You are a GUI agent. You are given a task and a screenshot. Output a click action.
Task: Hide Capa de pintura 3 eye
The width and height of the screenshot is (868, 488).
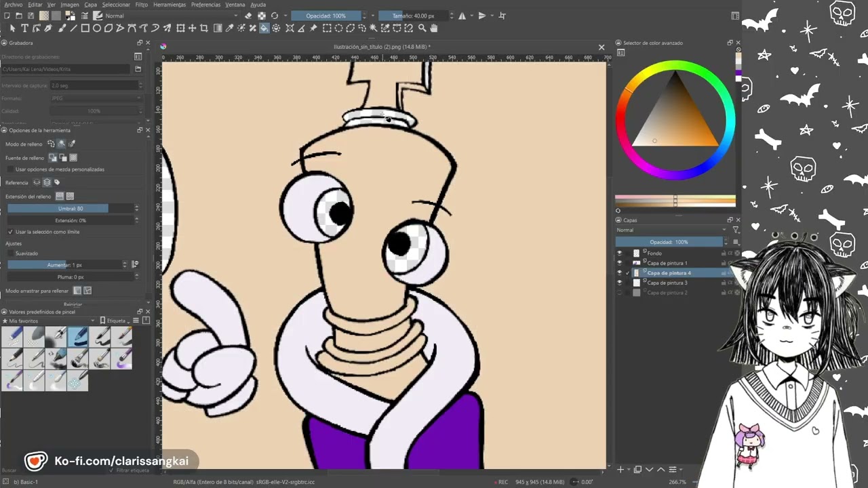point(619,283)
